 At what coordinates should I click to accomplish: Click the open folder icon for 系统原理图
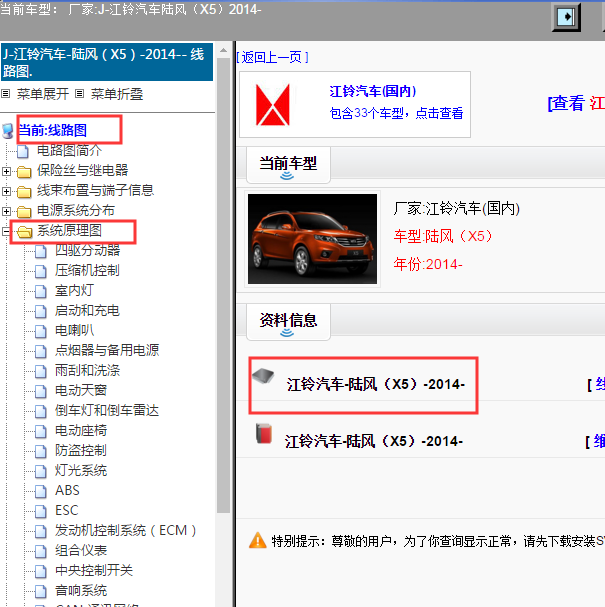pyautogui.click(x=25, y=231)
